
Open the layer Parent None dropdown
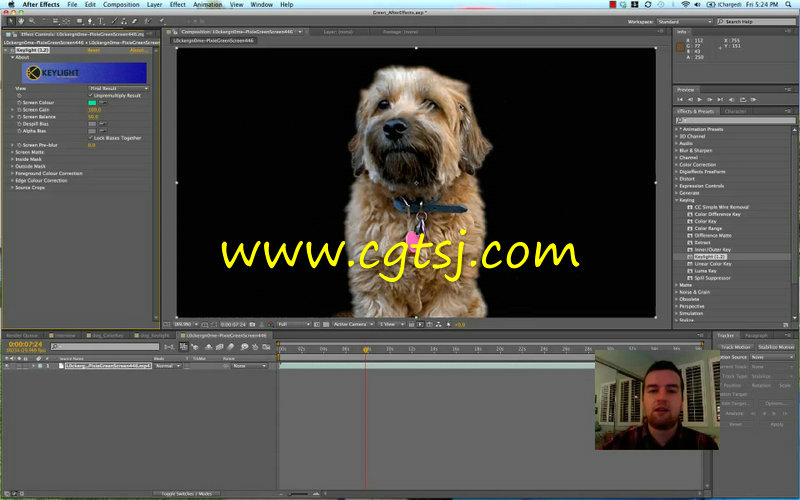pyautogui.click(x=249, y=366)
